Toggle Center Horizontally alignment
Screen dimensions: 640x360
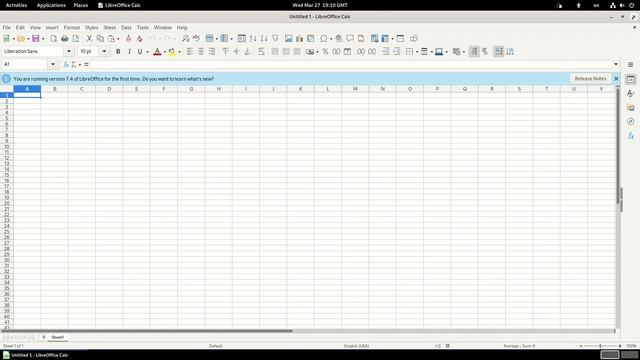[200, 51]
